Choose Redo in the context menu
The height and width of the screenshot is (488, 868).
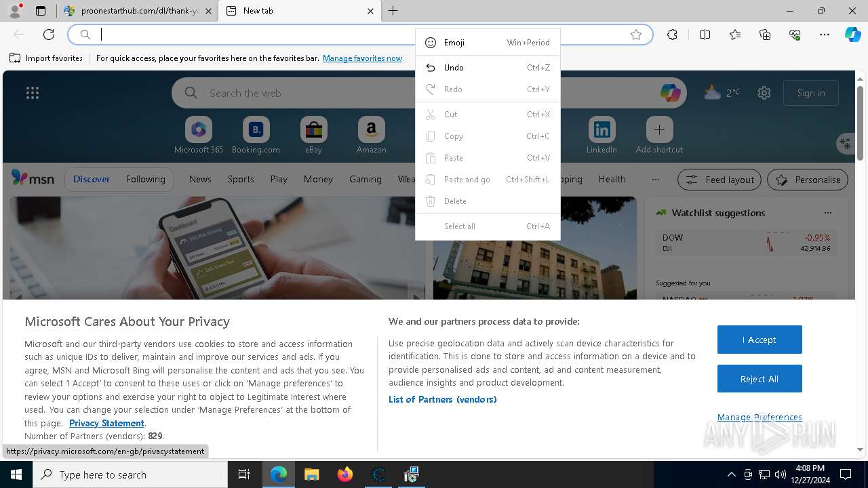[488, 89]
